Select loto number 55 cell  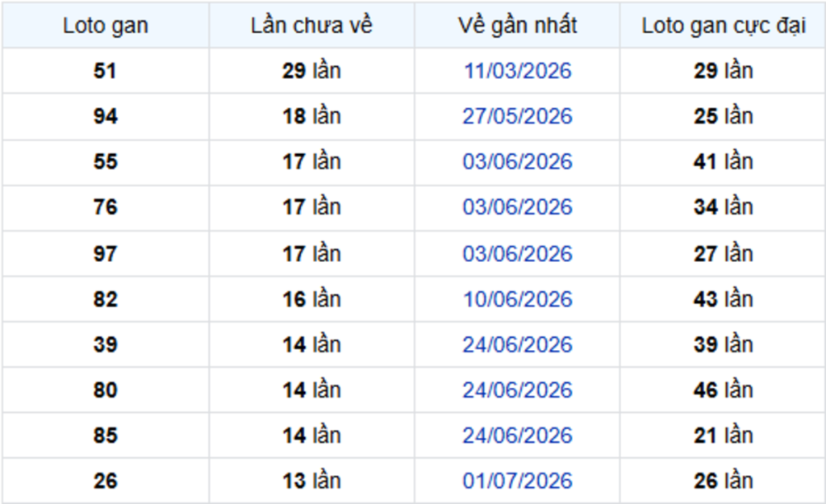click(x=106, y=161)
